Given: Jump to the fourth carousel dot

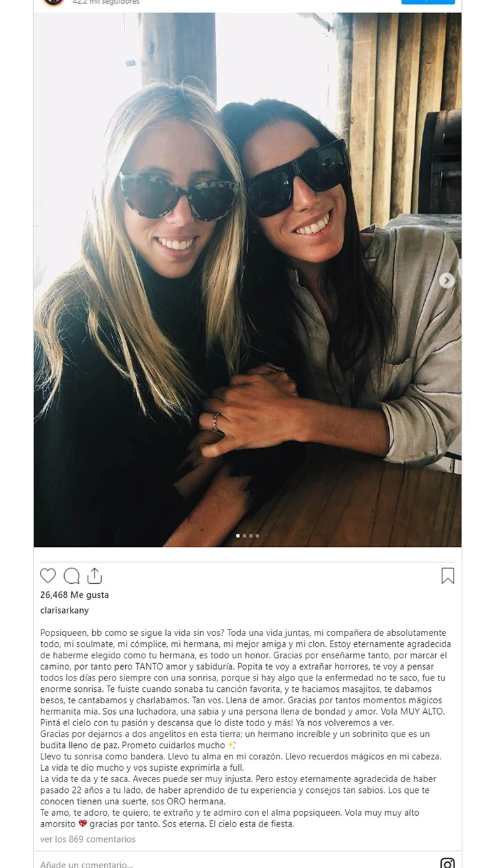Looking at the screenshot, I should [x=257, y=536].
